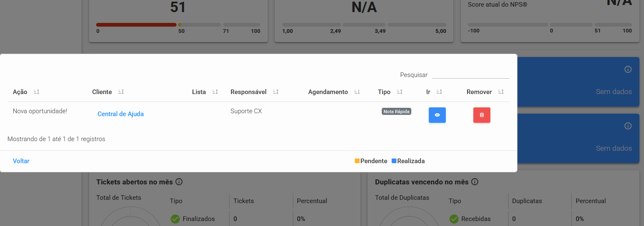Click the Cliente column header text
644x226 pixels.
102,92
